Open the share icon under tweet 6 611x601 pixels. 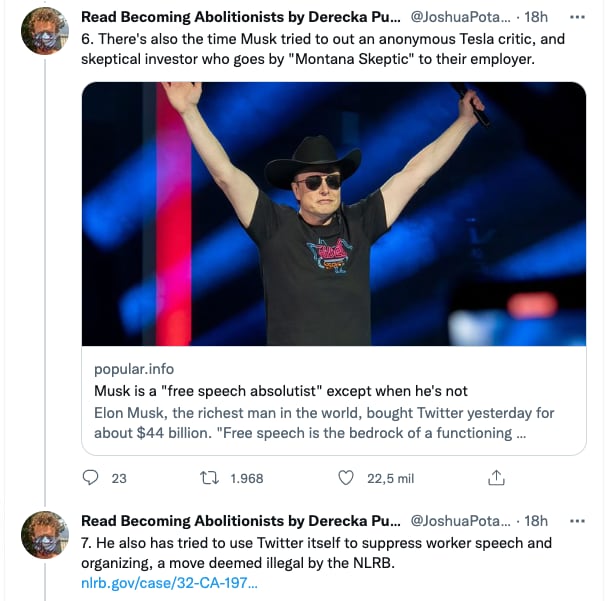496,478
